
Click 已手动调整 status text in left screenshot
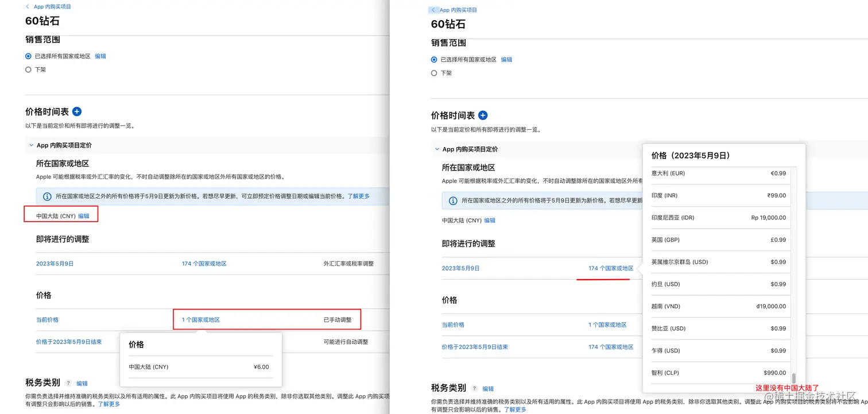point(338,320)
